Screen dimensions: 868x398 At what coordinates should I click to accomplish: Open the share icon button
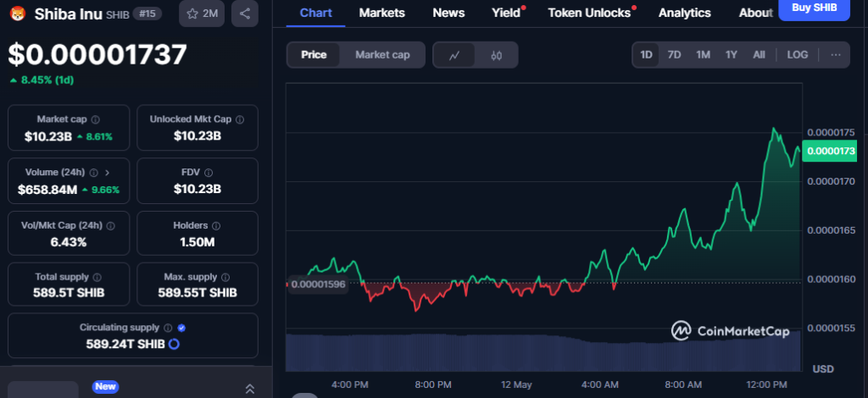click(x=245, y=14)
